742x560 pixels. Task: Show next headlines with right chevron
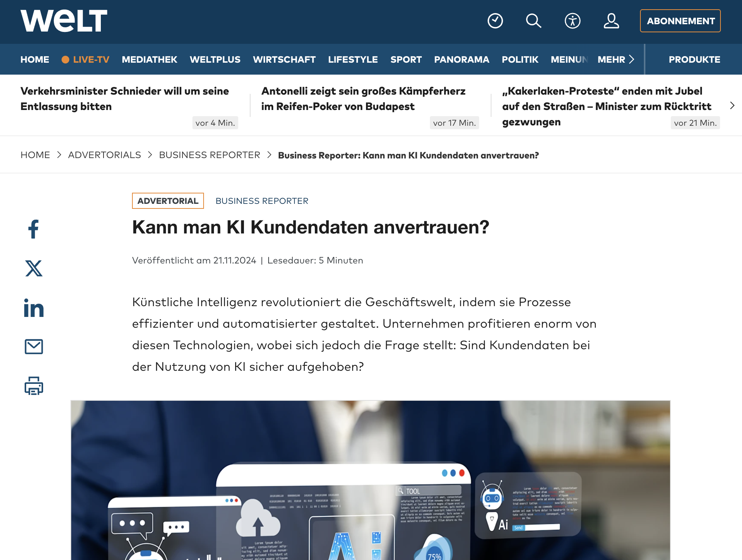tap(732, 105)
